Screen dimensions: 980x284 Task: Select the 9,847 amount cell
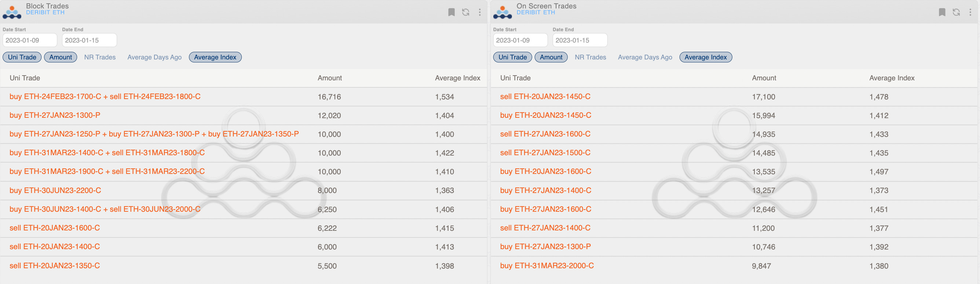coord(761,266)
